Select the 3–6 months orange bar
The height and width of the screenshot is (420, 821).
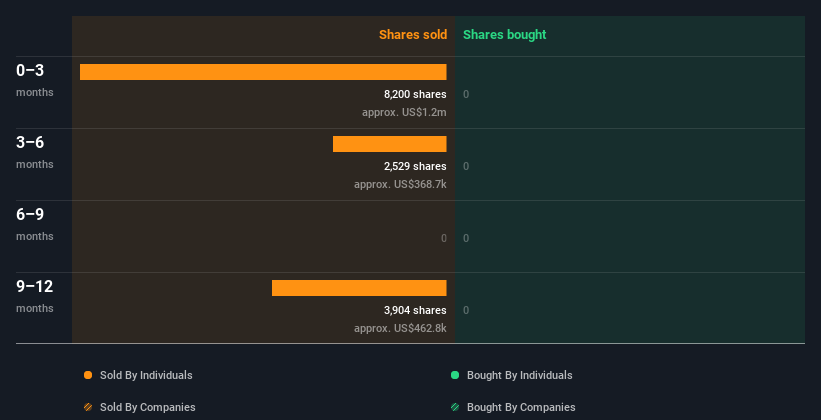point(390,144)
